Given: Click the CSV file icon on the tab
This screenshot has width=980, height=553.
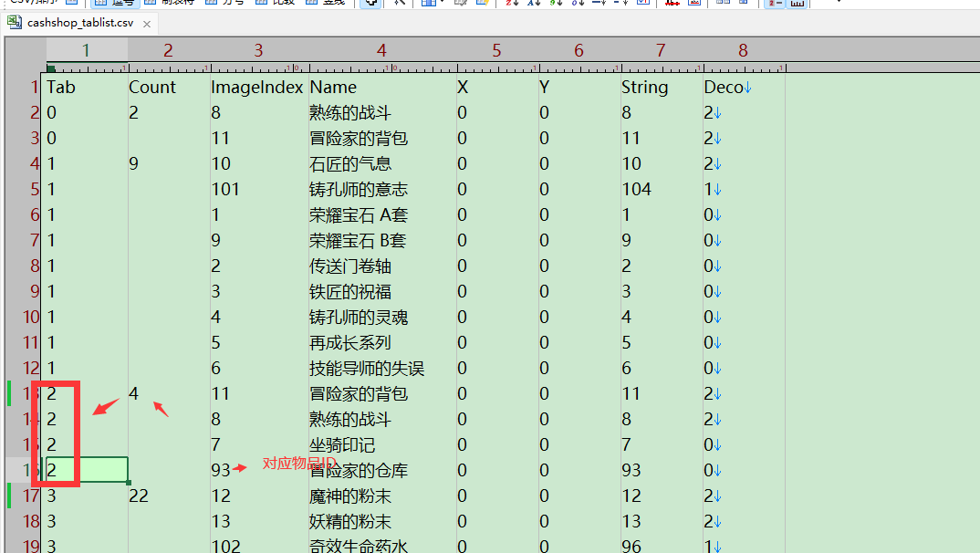Looking at the screenshot, I should point(16,23).
